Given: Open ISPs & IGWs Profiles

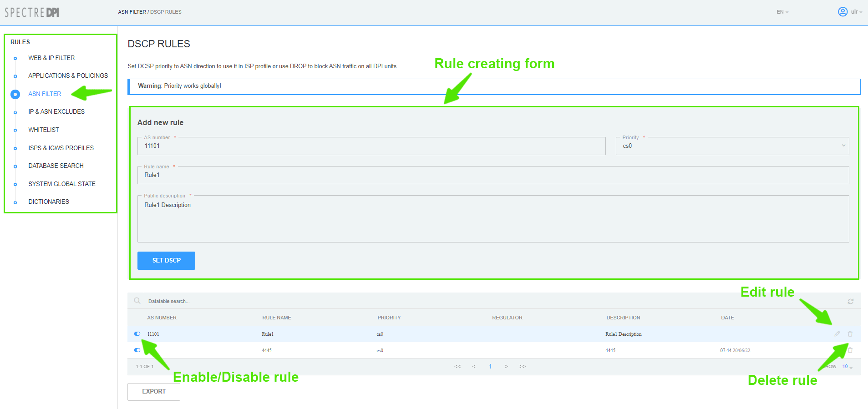Looking at the screenshot, I should (61, 148).
